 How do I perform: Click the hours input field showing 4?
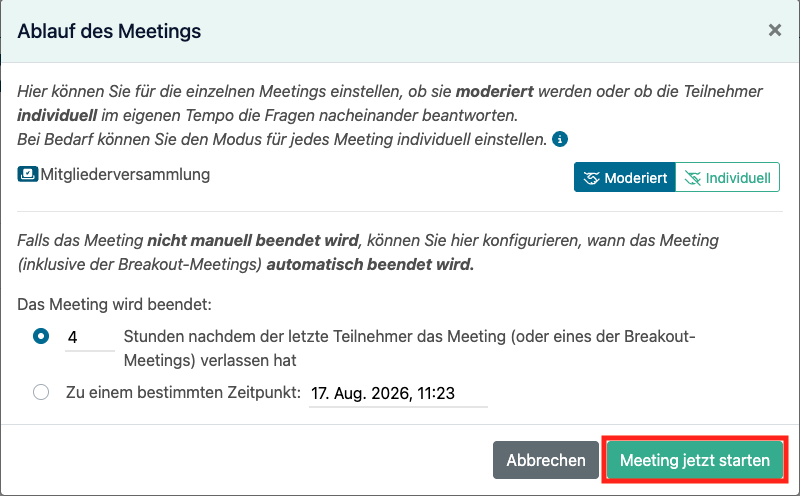[90, 337]
